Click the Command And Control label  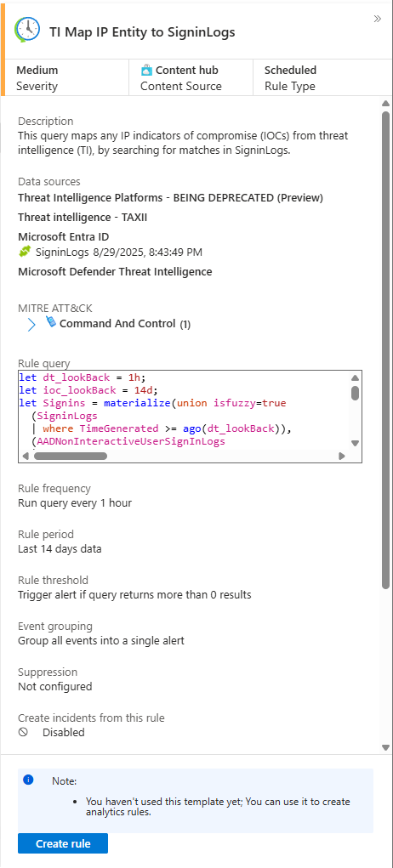(x=117, y=324)
